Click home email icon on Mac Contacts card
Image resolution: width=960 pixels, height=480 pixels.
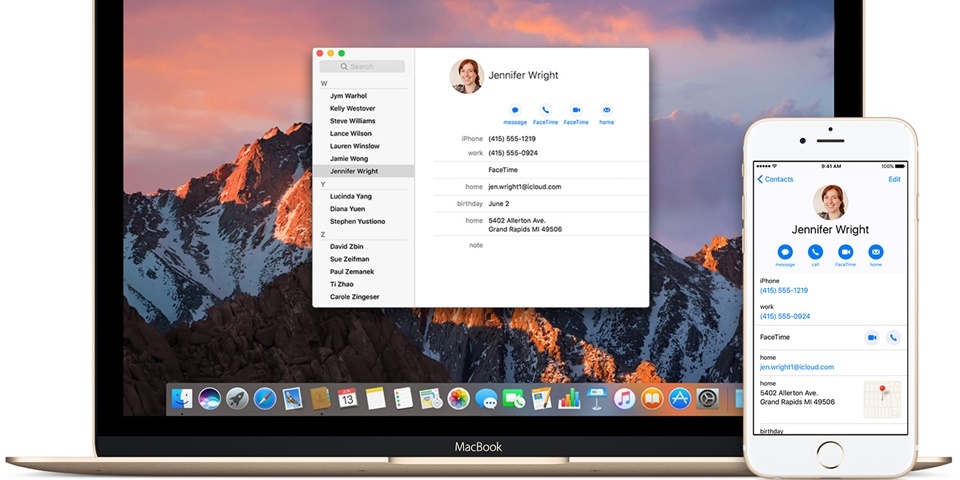(606, 110)
